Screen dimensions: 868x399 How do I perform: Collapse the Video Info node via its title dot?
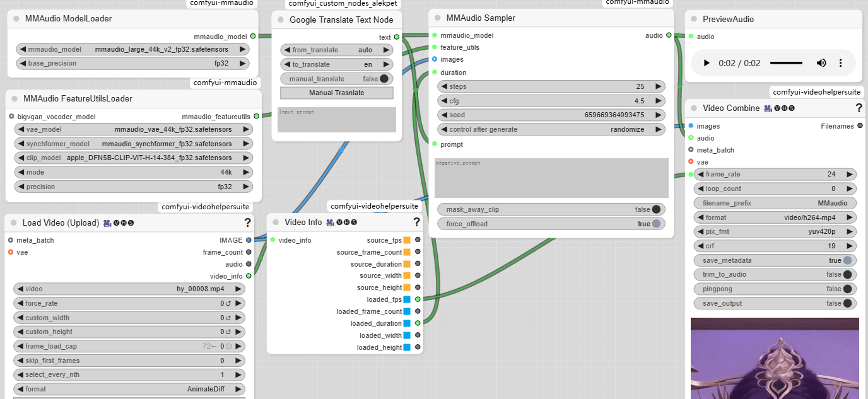[276, 222]
